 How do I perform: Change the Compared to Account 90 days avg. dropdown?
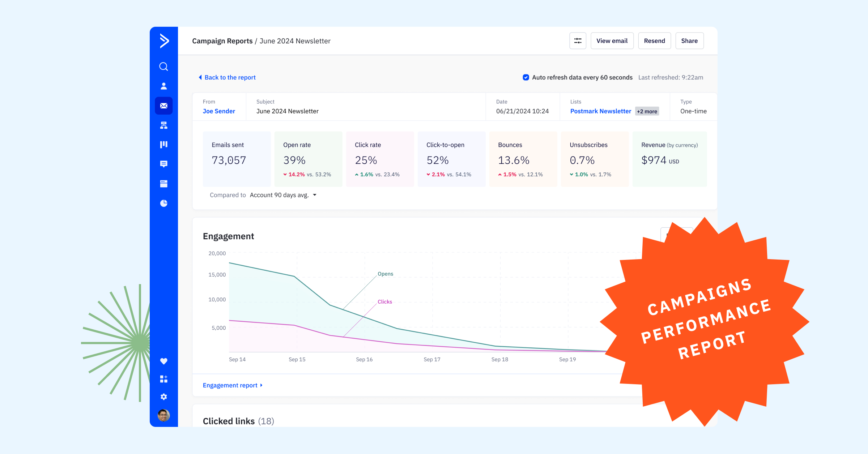[x=283, y=195]
